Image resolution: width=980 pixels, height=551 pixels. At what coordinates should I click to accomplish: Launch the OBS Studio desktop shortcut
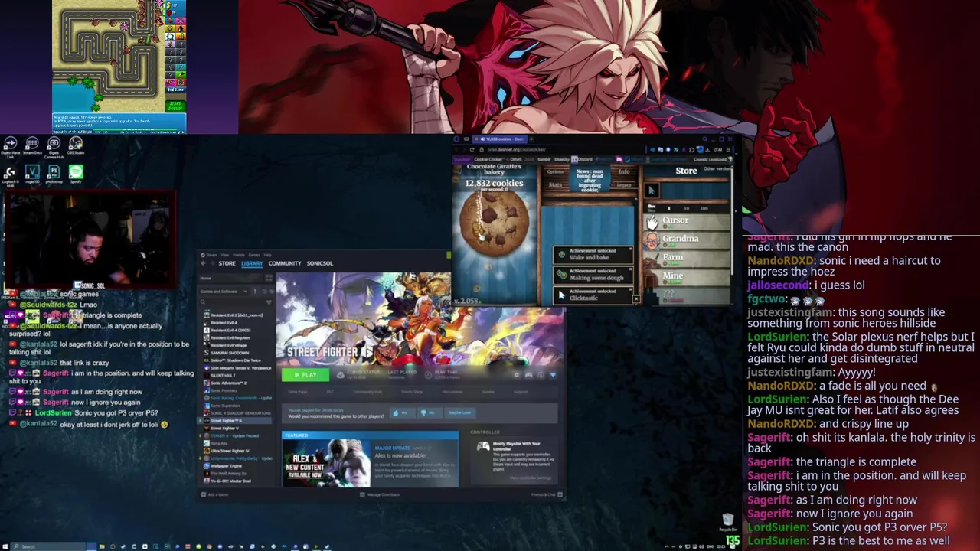click(75, 146)
